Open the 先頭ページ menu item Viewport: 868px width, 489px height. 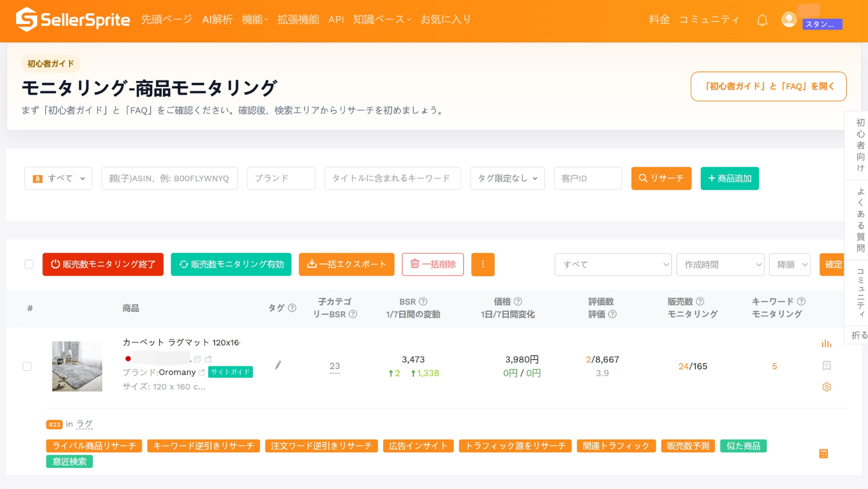coord(167,20)
